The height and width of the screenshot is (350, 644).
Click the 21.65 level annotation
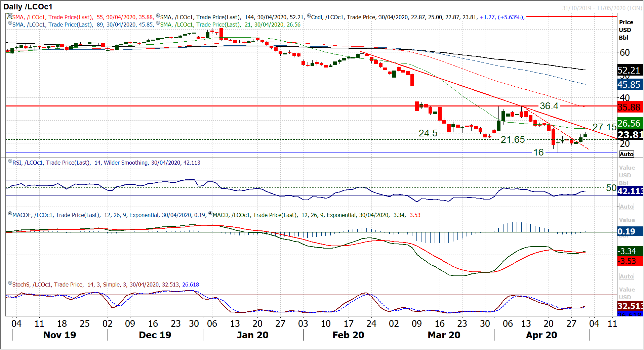[x=513, y=140]
